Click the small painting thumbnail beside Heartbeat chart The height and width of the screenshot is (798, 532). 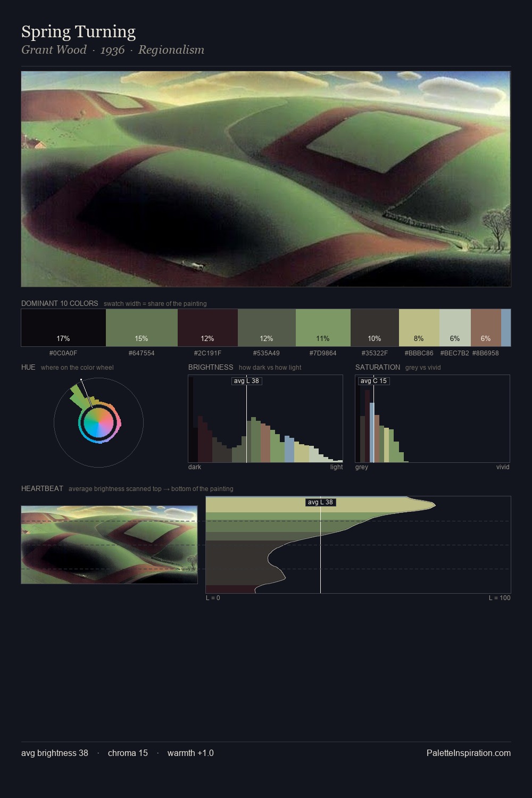[109, 545]
